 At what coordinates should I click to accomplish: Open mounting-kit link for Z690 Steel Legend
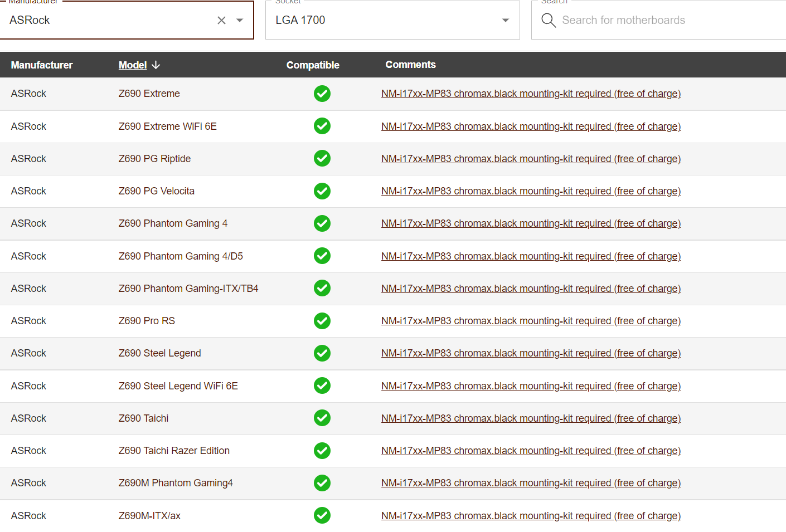531,353
